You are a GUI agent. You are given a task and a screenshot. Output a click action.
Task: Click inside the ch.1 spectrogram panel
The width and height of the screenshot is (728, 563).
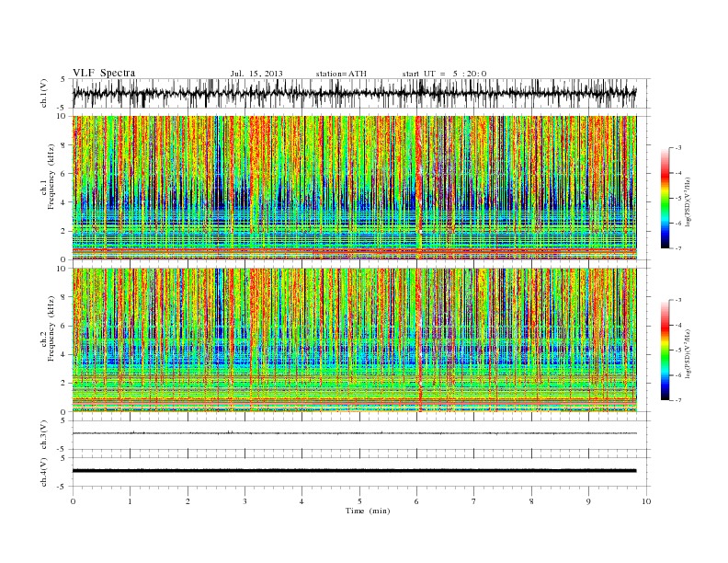point(354,188)
